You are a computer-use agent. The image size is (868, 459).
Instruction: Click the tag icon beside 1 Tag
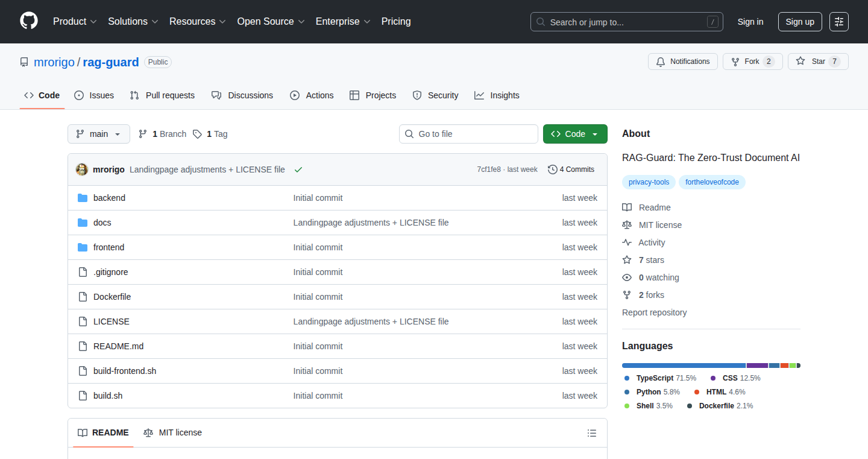(197, 134)
